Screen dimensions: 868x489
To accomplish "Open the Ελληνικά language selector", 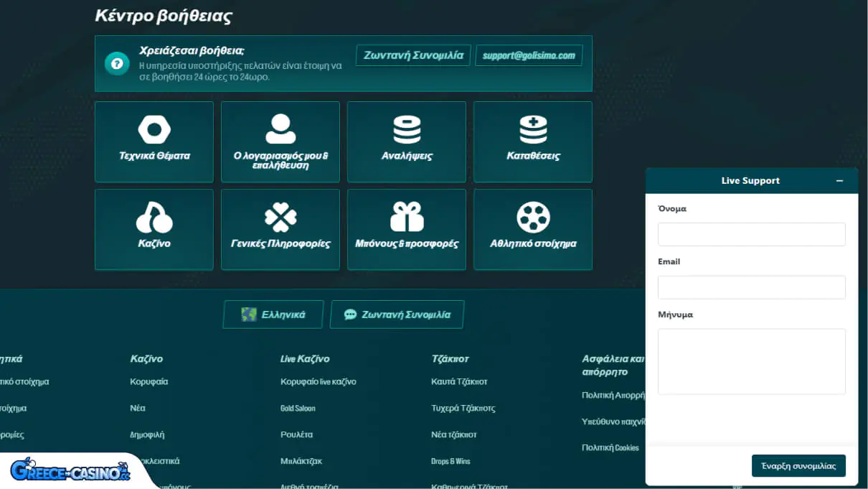I will click(273, 315).
